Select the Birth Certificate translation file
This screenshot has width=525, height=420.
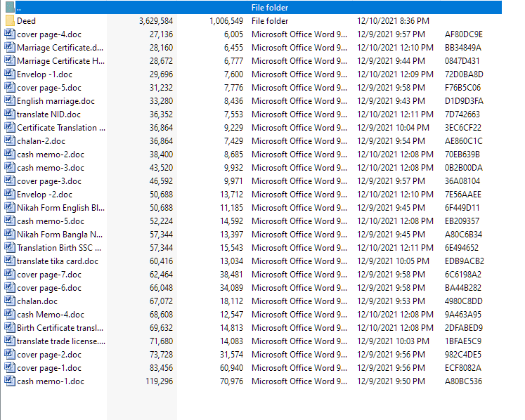[60, 328]
